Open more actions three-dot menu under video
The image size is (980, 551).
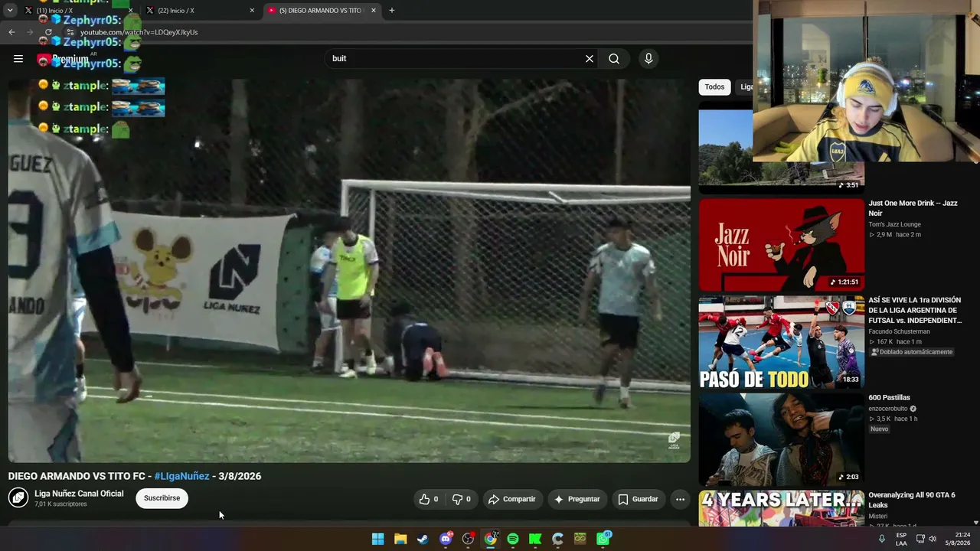click(680, 499)
